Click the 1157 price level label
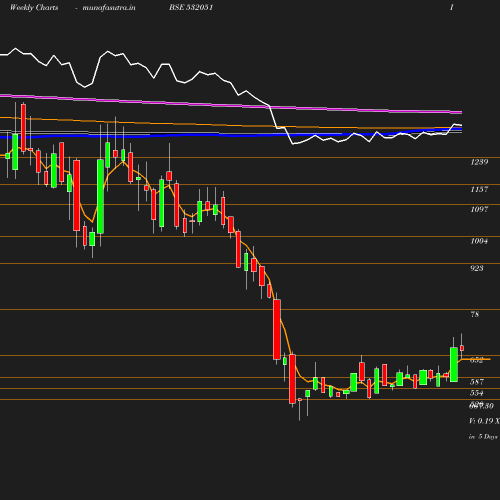Image resolution: width=500 pixels, height=500 pixels. coord(479,189)
